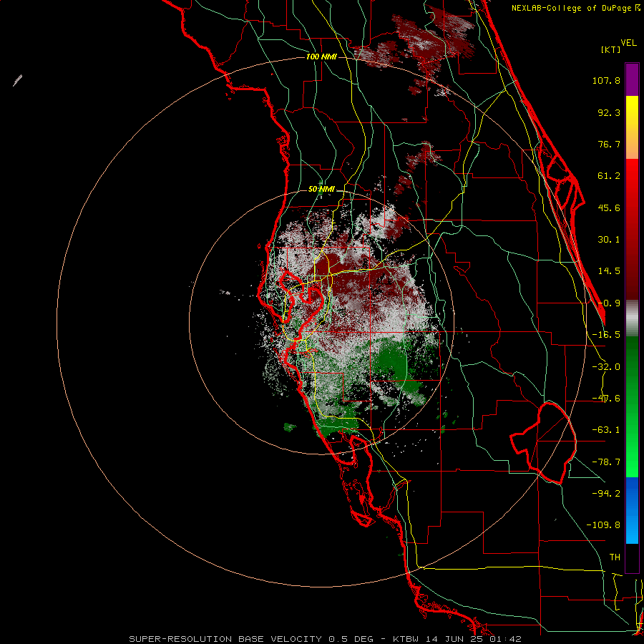Select the -63.1 scale value
Viewport: 644px width, 644px height.
[x=606, y=430]
